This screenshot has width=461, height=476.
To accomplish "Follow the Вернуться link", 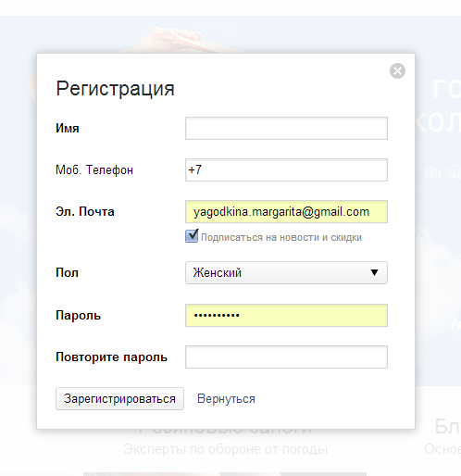I will [x=226, y=399].
